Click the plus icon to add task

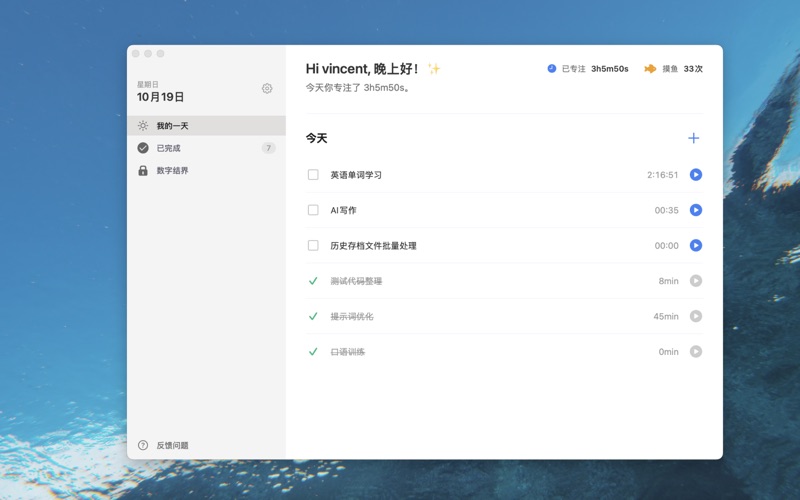click(x=693, y=138)
